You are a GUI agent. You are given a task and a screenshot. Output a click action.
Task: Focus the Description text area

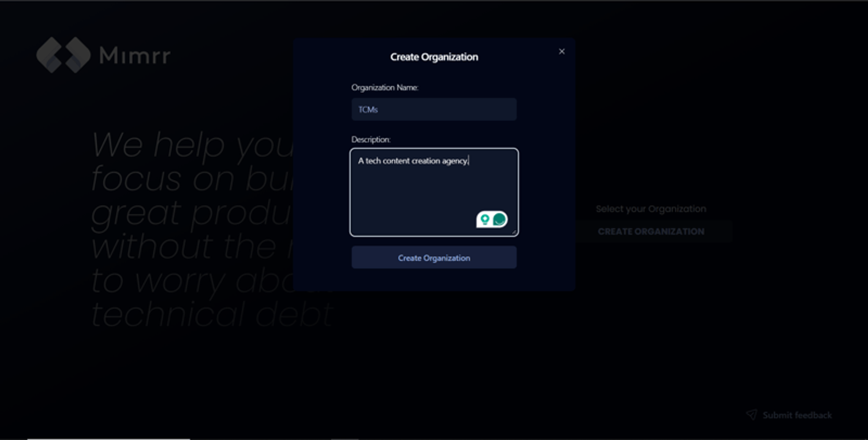(434, 192)
